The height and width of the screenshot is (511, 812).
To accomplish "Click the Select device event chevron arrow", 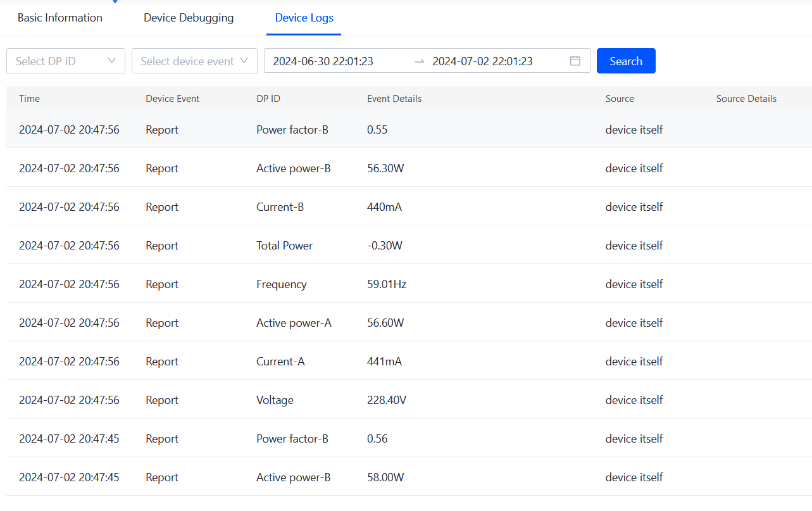I will click(x=244, y=61).
